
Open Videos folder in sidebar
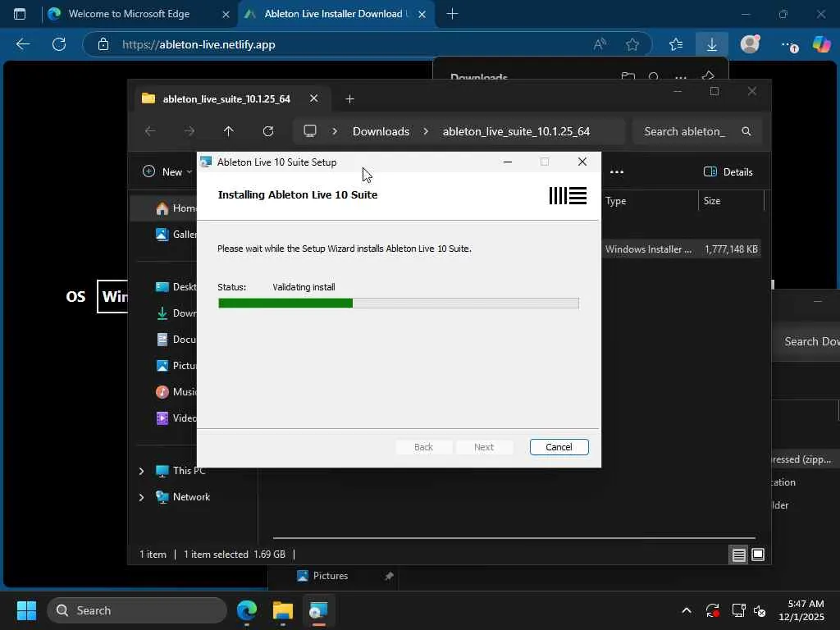[177, 418]
